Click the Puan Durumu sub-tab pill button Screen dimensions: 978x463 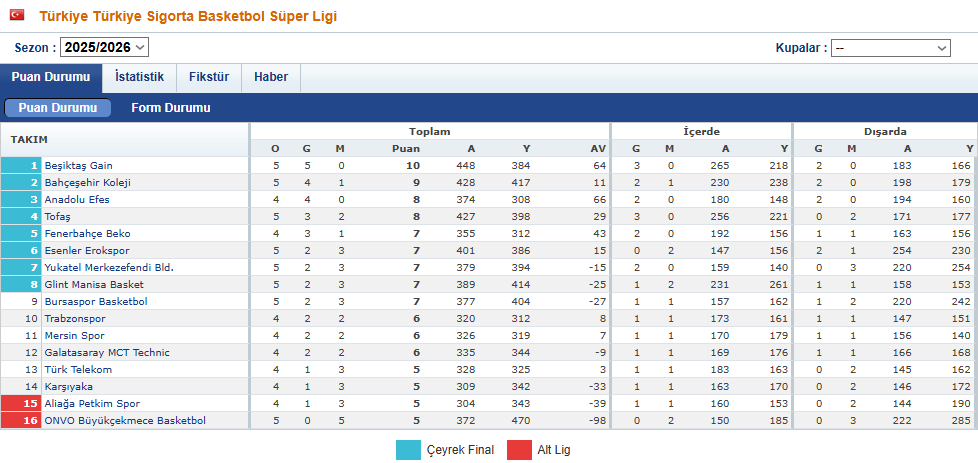point(57,108)
